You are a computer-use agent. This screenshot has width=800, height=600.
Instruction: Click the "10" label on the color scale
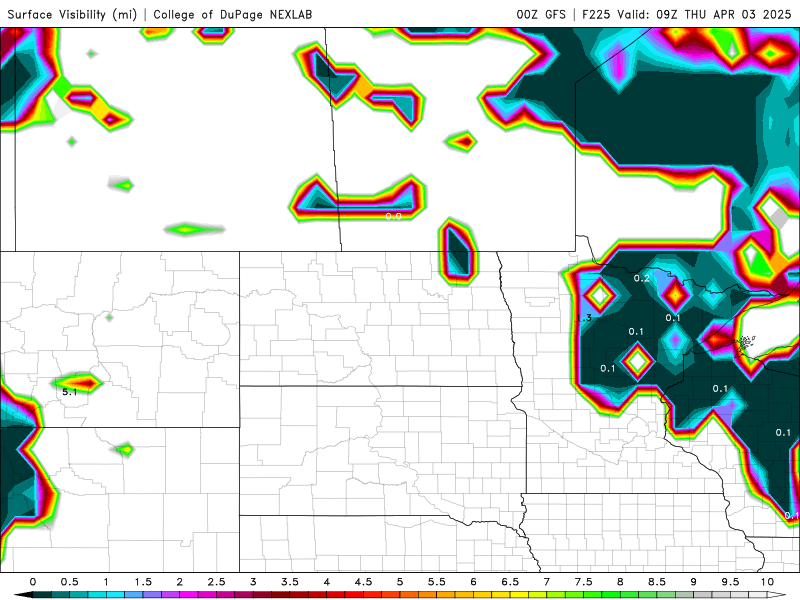(x=767, y=582)
